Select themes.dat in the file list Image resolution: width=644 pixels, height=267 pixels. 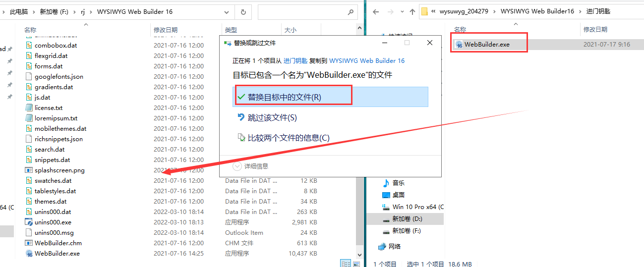51,201
